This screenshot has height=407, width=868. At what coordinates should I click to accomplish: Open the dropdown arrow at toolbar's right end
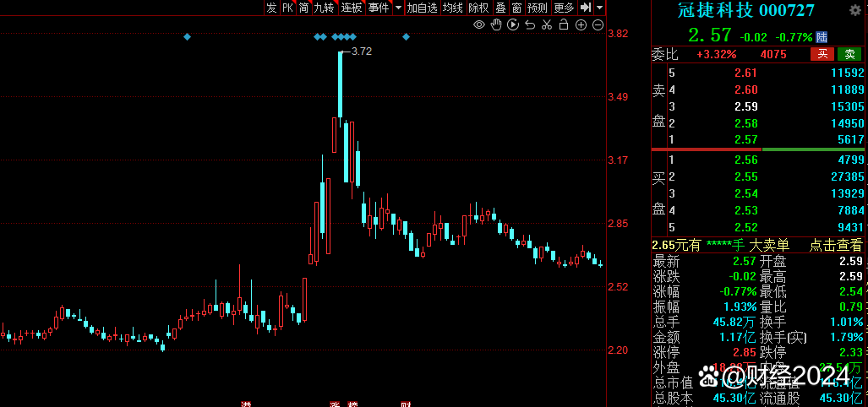[599, 8]
